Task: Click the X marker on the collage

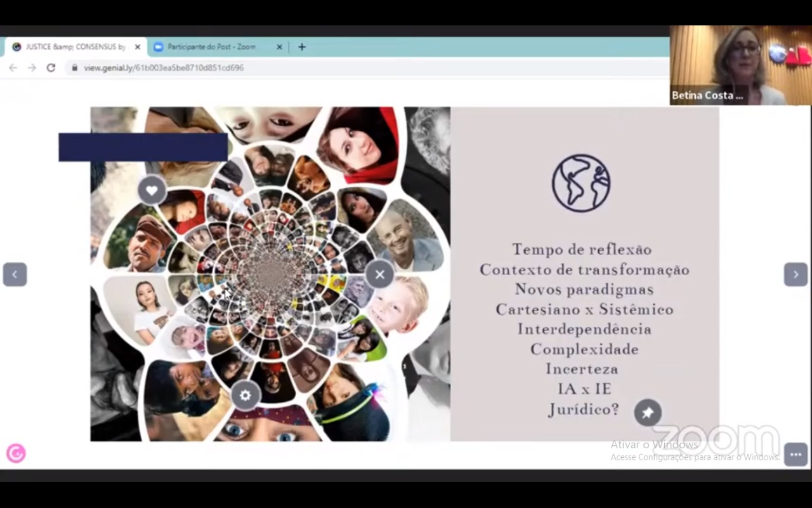Action: [379, 274]
